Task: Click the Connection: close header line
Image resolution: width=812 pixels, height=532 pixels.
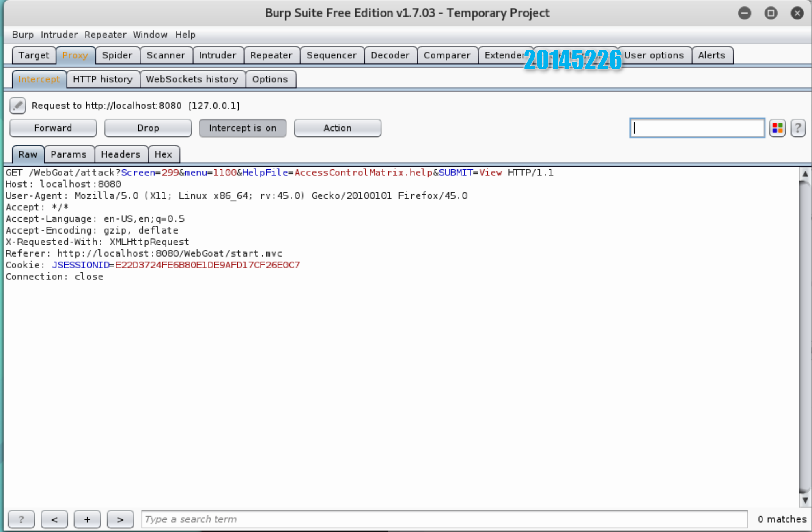Action: click(54, 277)
